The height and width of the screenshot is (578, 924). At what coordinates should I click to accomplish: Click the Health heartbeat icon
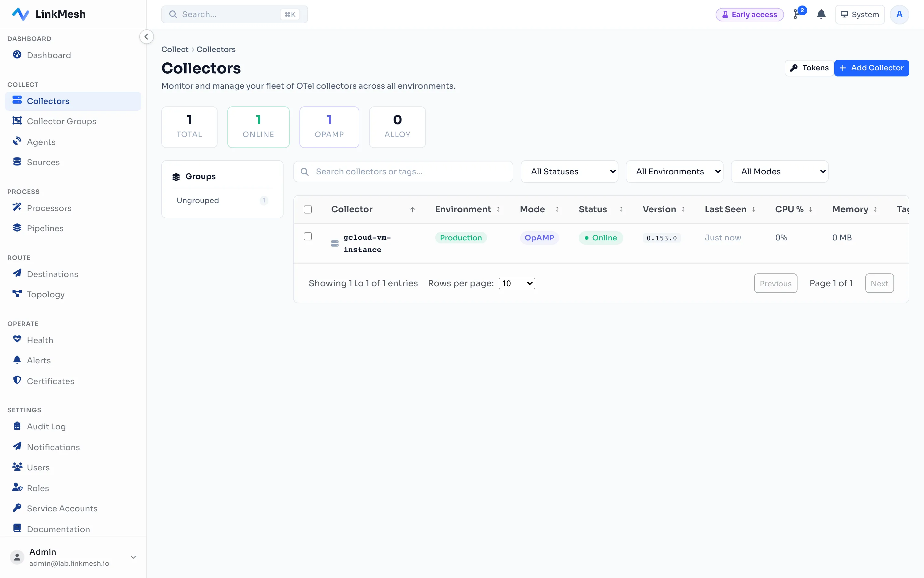17,339
